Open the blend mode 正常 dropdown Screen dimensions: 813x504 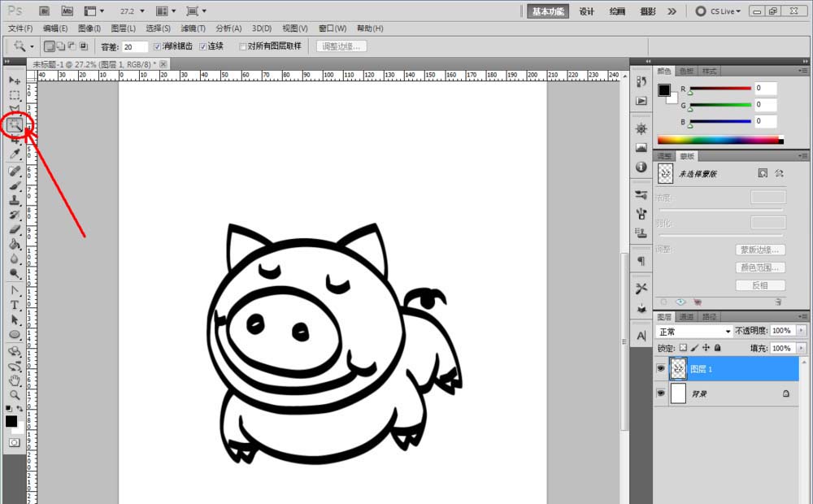pyautogui.click(x=693, y=332)
